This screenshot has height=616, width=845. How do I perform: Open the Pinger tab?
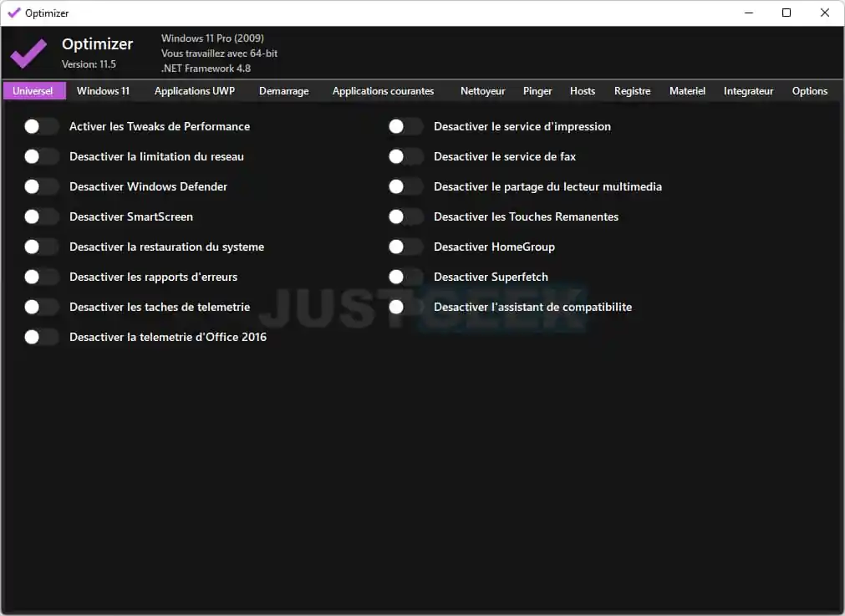point(537,90)
